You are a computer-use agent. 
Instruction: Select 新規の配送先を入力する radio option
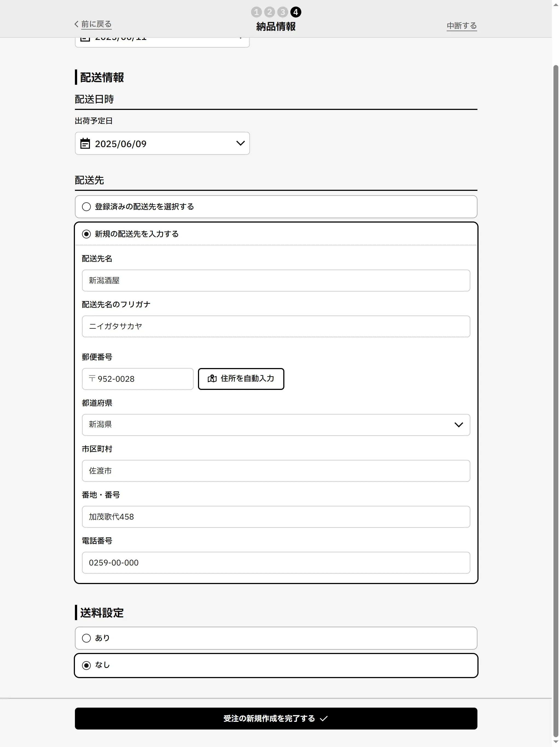point(86,234)
